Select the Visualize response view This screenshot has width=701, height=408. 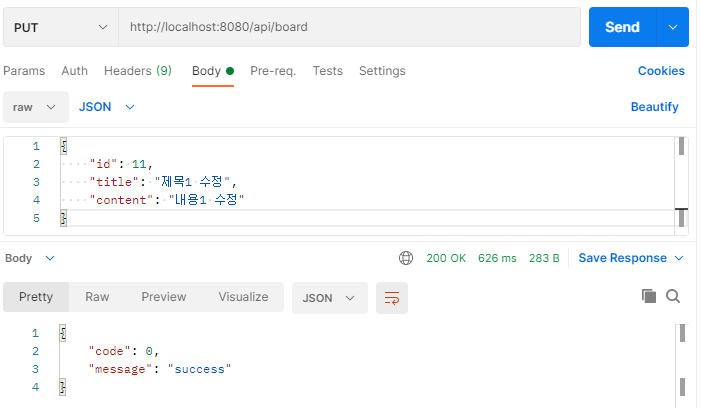click(243, 297)
